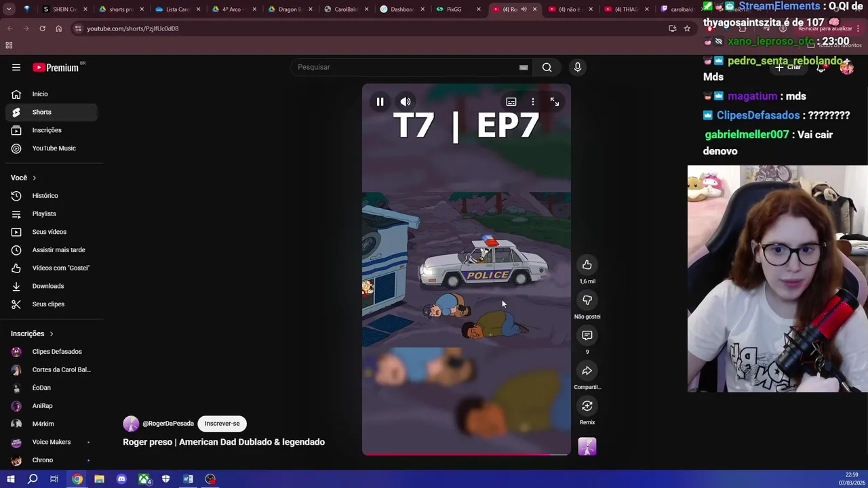Go to Chrome home page button
The width and height of the screenshot is (868, 488).
click(x=58, y=28)
